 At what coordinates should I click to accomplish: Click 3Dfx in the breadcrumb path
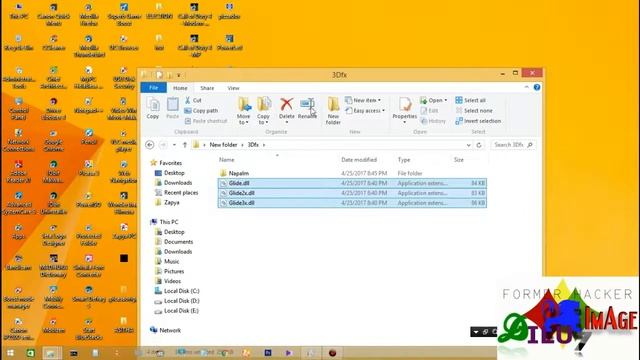tap(253, 145)
